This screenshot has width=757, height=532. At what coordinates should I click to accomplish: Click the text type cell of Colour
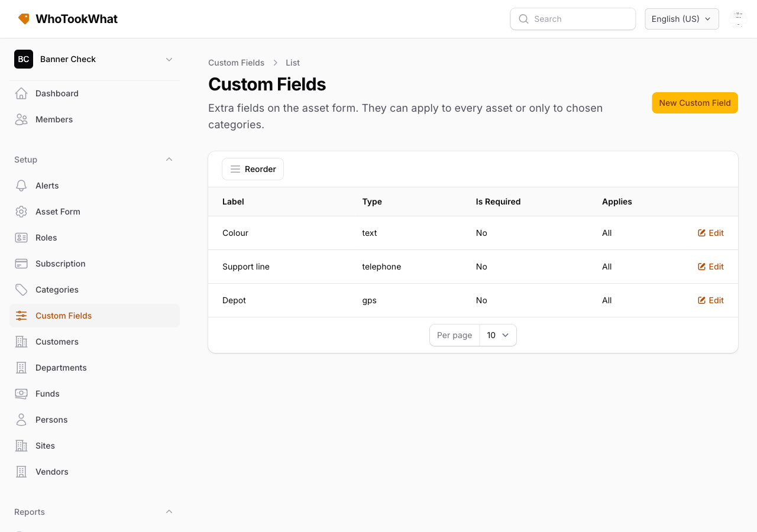click(x=370, y=233)
